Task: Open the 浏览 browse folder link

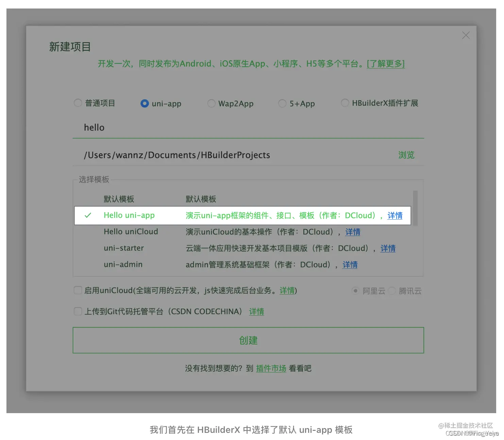Action: (x=406, y=155)
